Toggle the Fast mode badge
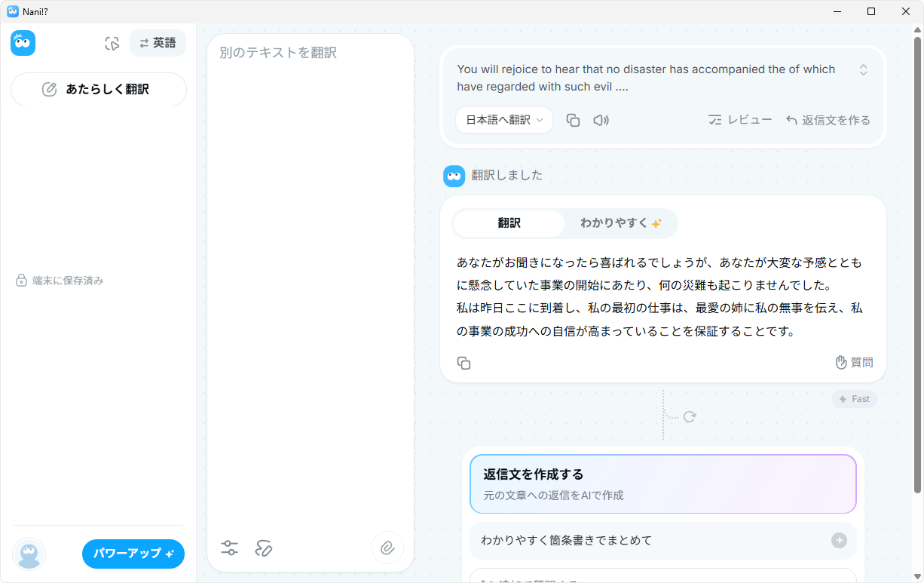 (854, 399)
